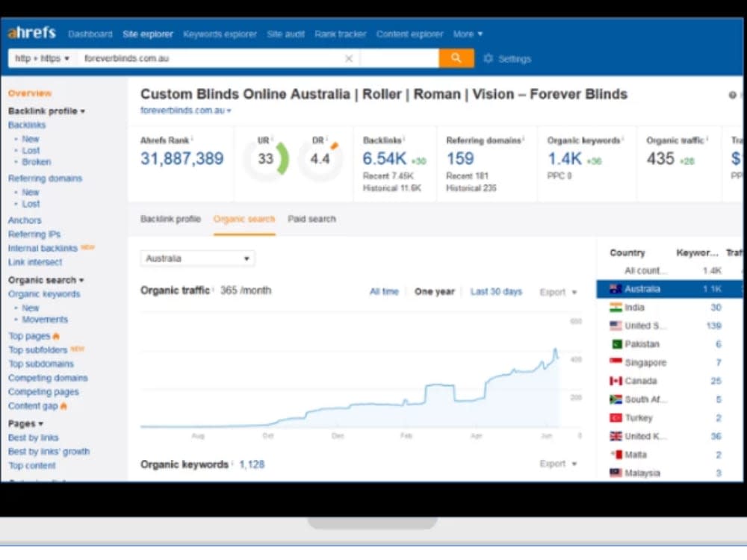Click the ahrefs logo
Viewport: 747px width, 560px height.
(x=32, y=33)
